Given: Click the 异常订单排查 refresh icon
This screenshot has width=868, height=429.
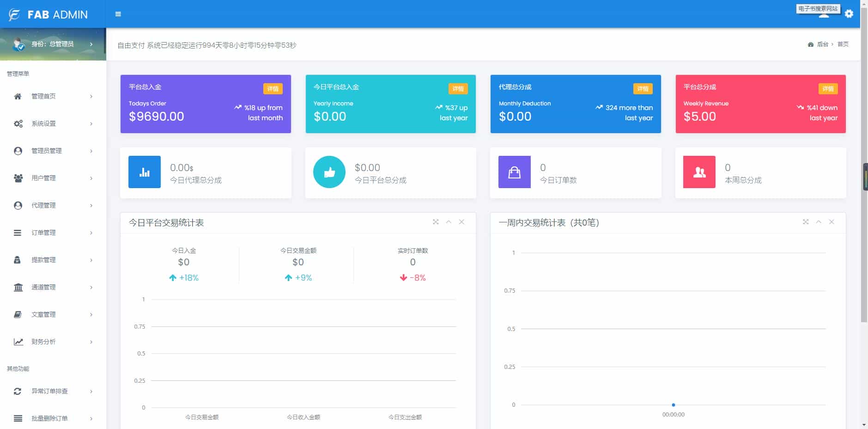Looking at the screenshot, I should (x=18, y=391).
